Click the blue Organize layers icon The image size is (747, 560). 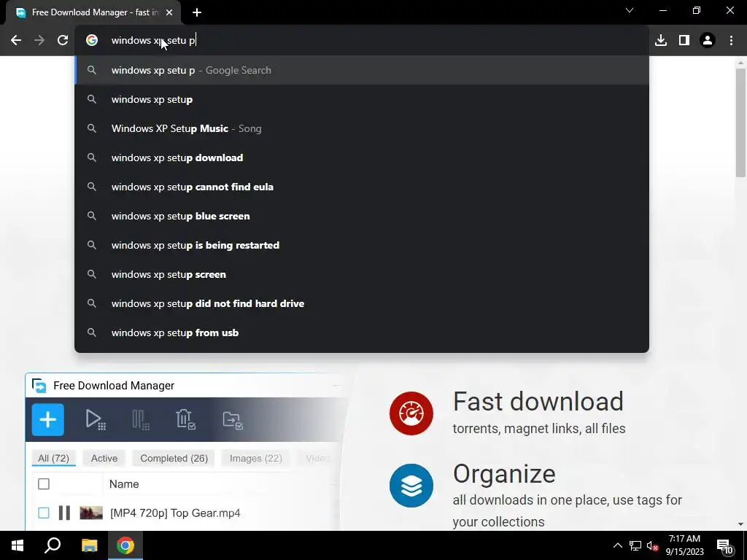411,485
